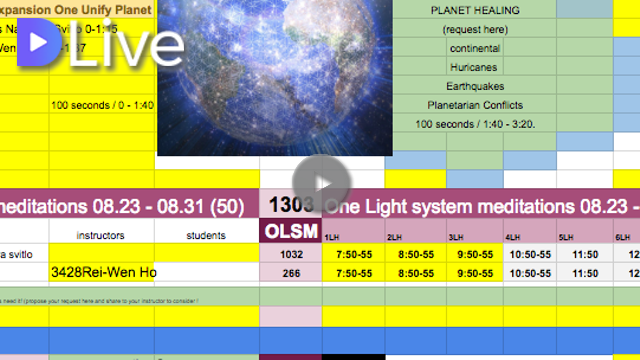Screen dimensions: 640x360
Task: Select the 'Planetarian Conflicts' cell
Action: 475,104
